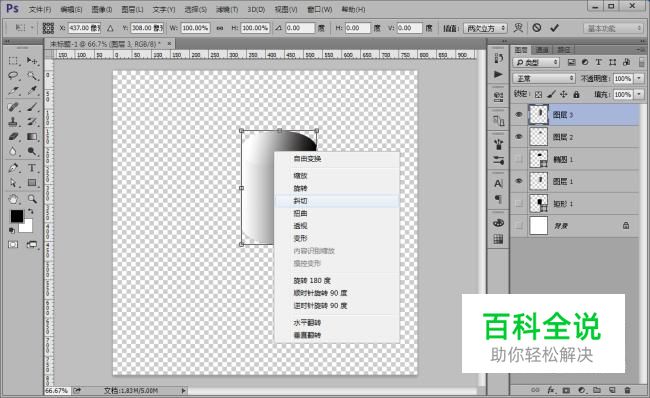Screen dimensions: 650x398
Task: Switch to the 通道 panel tab
Action: [542, 50]
